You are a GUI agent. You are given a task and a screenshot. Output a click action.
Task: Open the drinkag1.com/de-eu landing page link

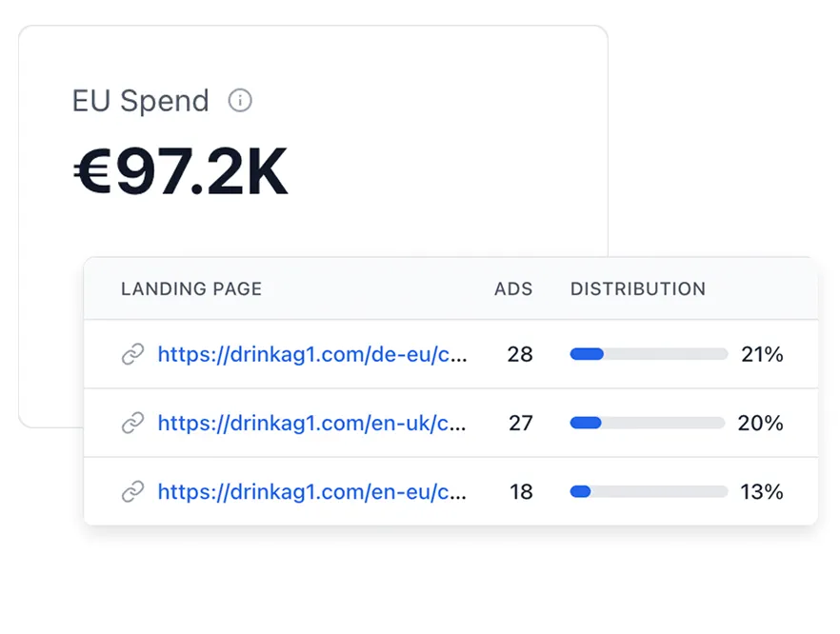[312, 354]
